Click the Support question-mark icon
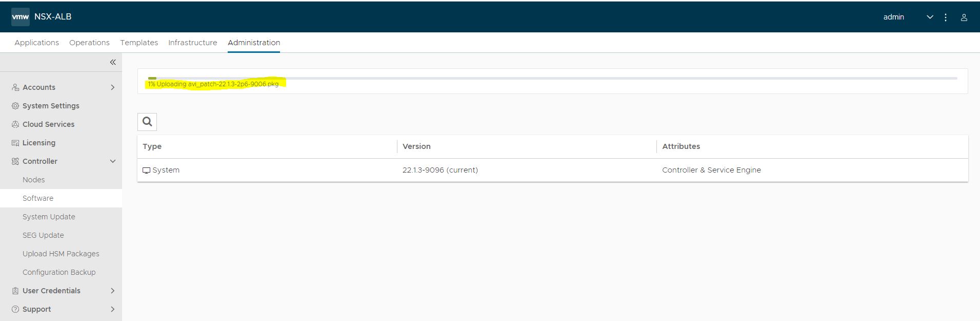The image size is (980, 321). 15,309
